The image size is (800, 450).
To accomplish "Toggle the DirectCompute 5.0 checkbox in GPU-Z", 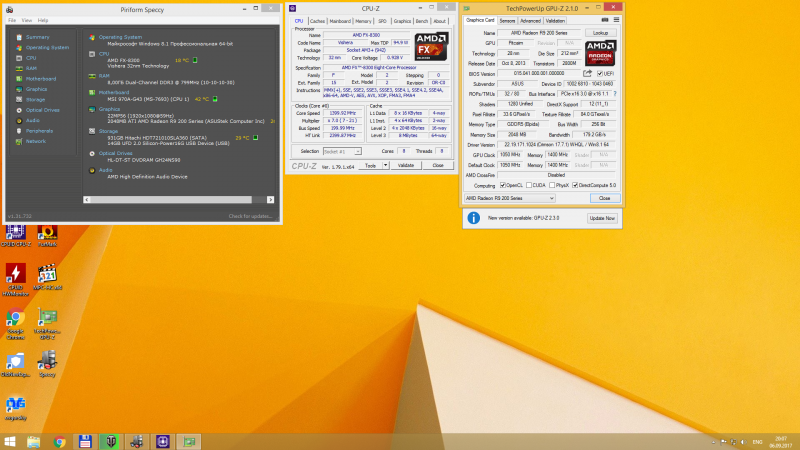I will [x=575, y=185].
